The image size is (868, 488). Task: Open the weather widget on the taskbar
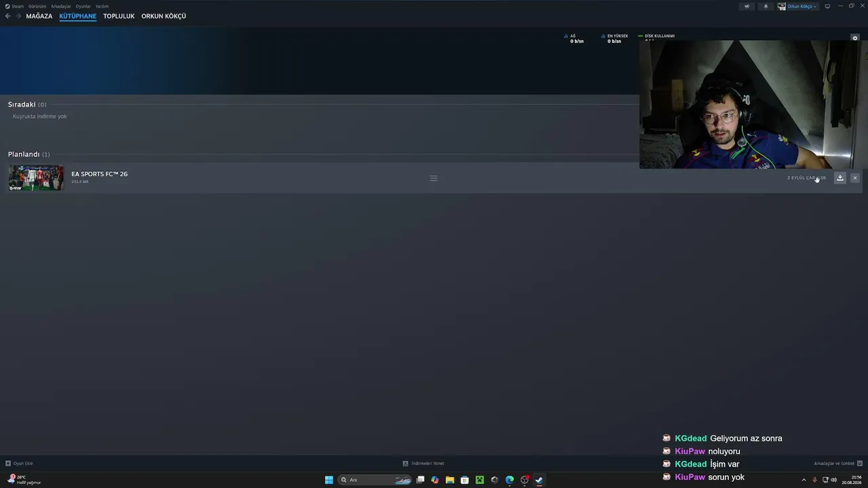(x=24, y=480)
